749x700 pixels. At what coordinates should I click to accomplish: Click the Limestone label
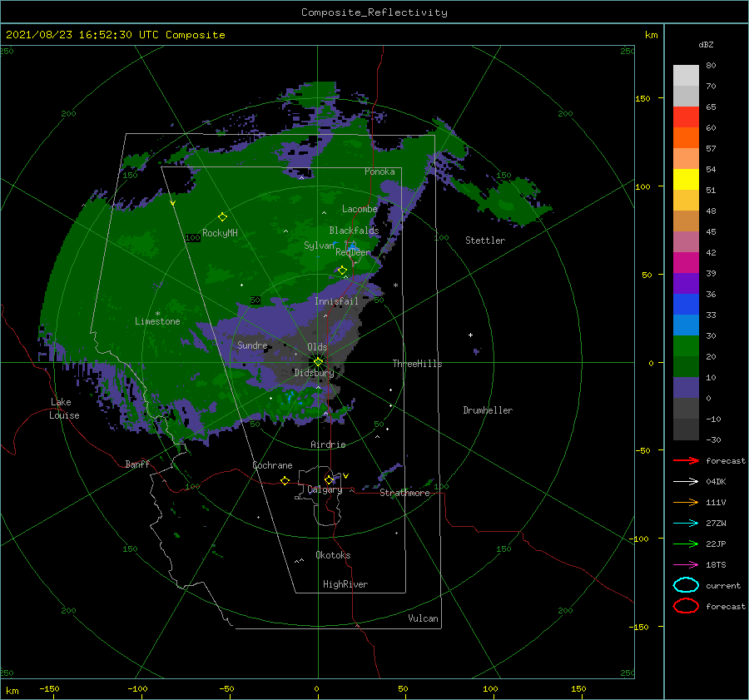pos(157,321)
